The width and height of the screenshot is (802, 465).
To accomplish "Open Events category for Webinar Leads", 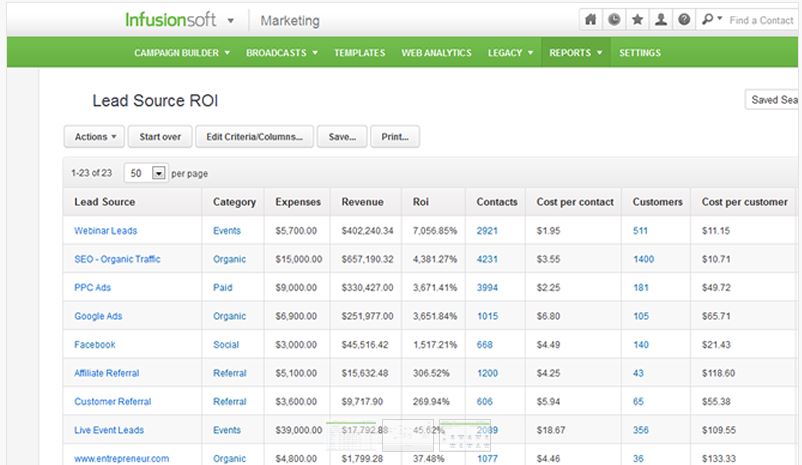I will 227,231.
